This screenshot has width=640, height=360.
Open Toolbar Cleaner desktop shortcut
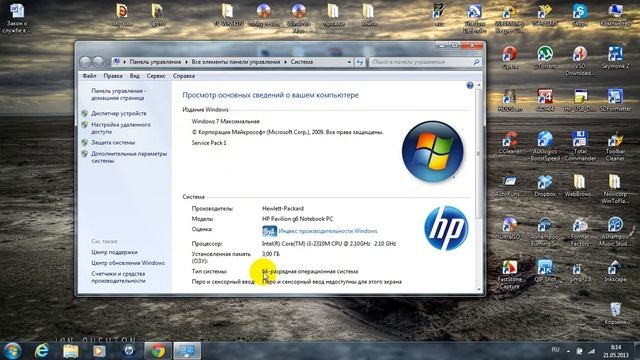(615, 146)
